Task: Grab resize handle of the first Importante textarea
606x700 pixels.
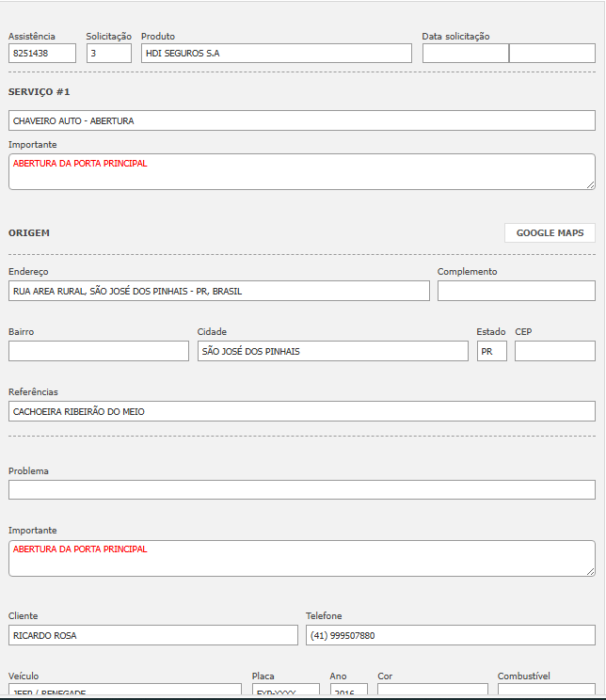Action: pos(590,184)
